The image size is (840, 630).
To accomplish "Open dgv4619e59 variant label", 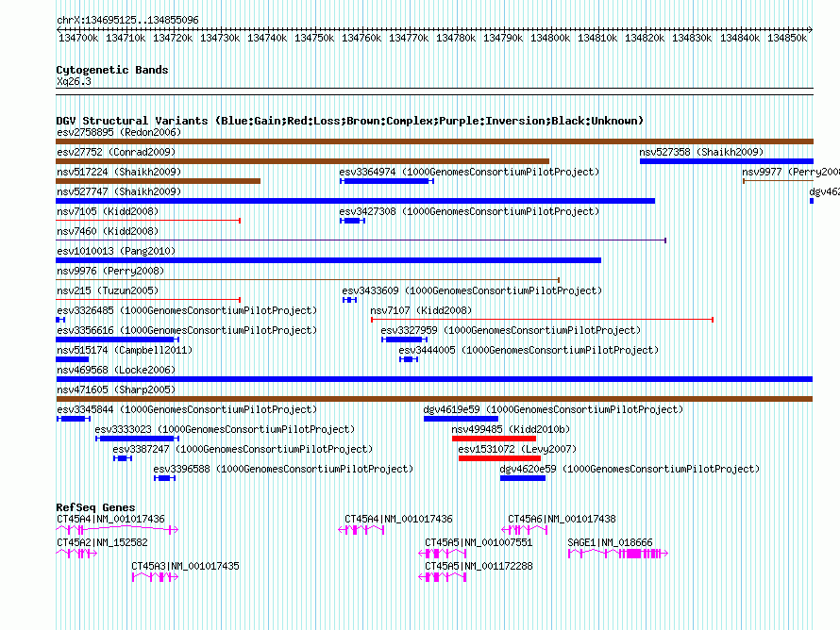I will [553, 409].
